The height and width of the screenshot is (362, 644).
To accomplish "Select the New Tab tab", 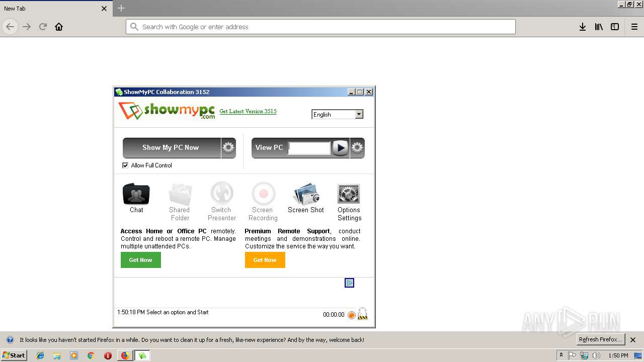I will tap(55, 9).
